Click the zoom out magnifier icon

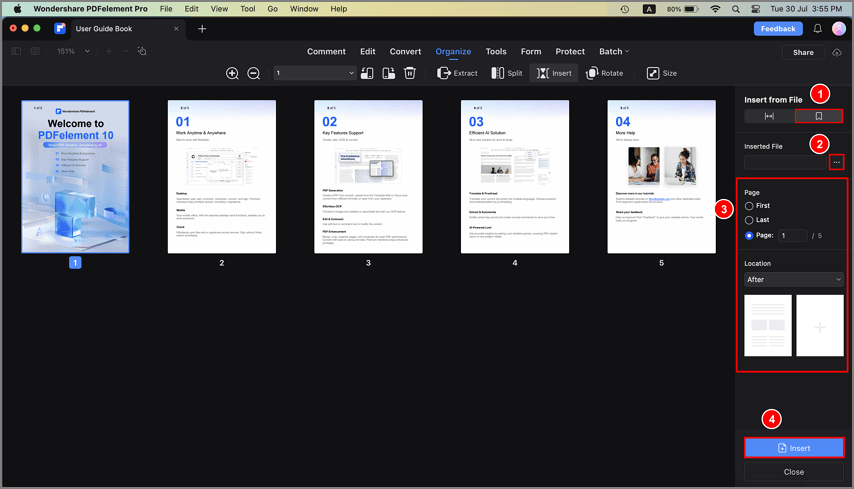click(x=253, y=73)
